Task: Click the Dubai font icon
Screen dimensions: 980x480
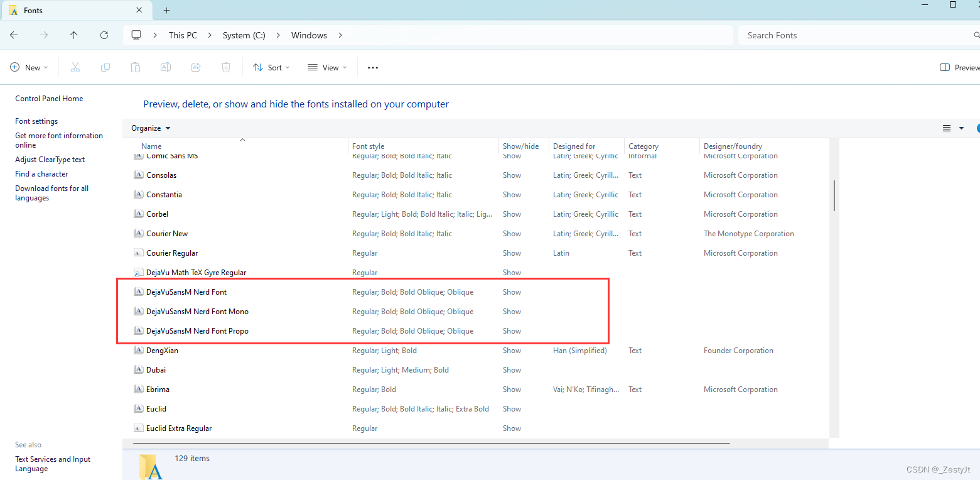Action: 139,370
